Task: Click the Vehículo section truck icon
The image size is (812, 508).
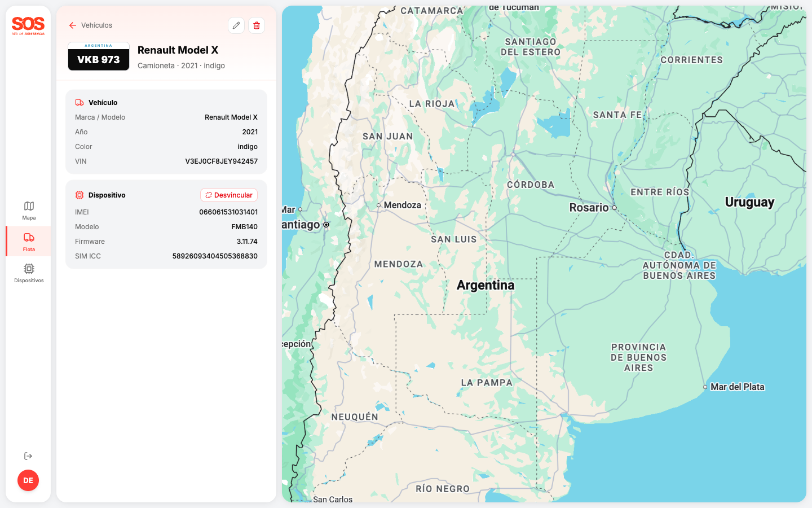Action: tap(80, 103)
